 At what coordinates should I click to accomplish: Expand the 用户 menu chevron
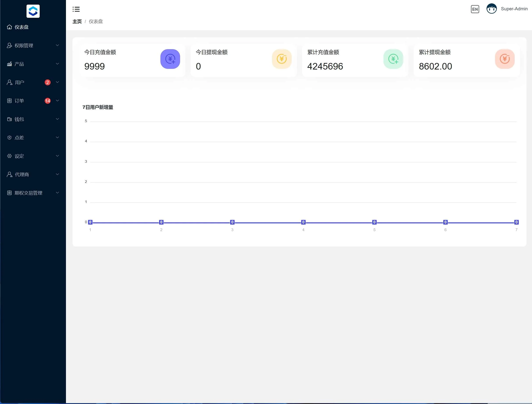57,82
